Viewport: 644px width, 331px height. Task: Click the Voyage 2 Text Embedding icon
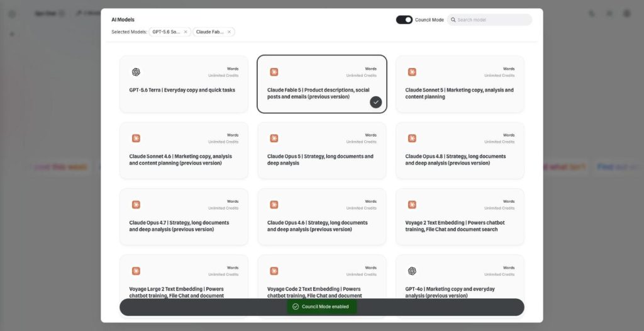412,205
